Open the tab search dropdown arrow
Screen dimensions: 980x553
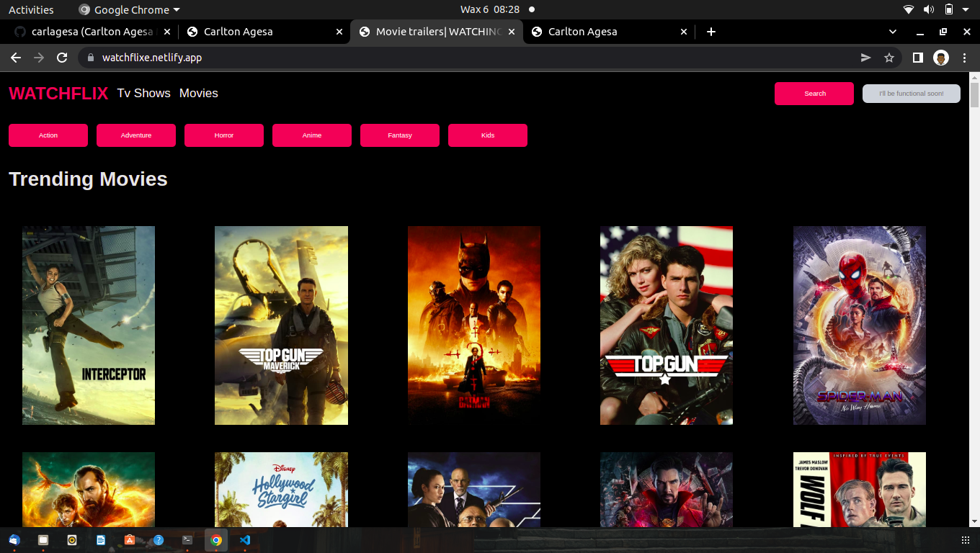point(893,32)
